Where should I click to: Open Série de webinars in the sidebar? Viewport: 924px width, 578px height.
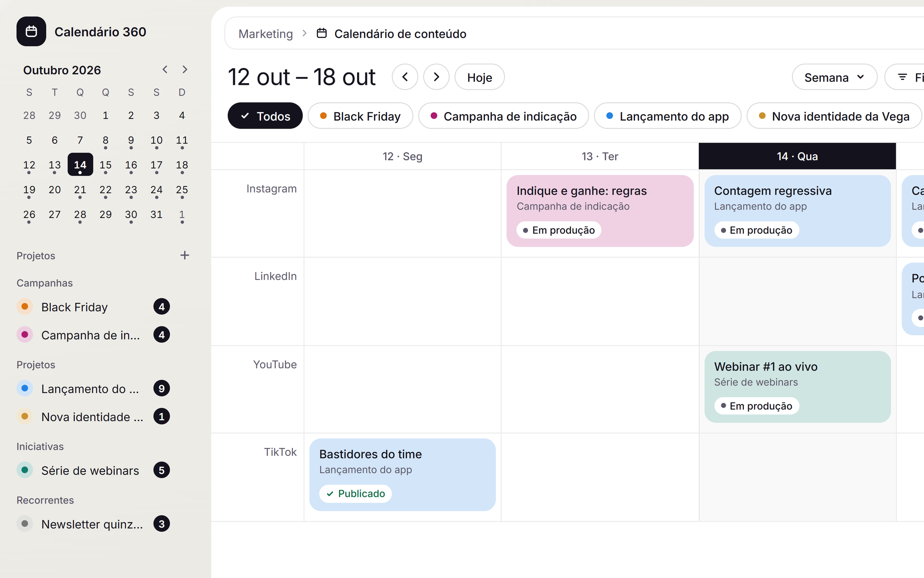(90, 471)
